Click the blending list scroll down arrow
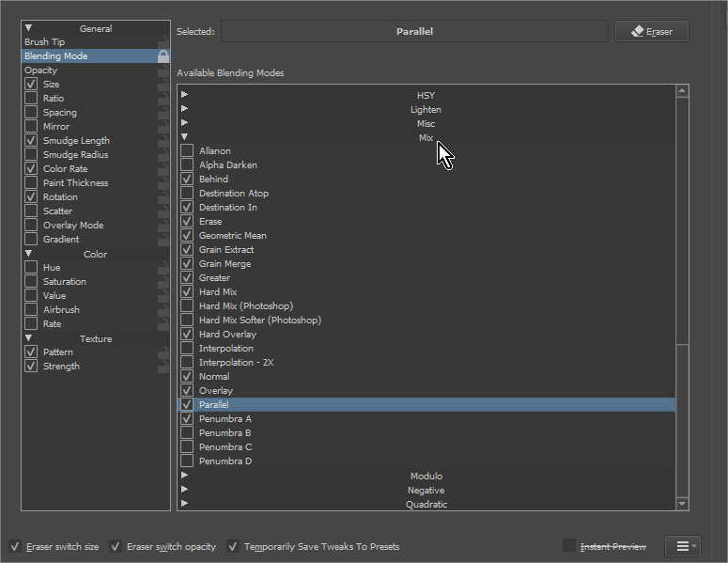This screenshot has height=563, width=728. point(682,504)
